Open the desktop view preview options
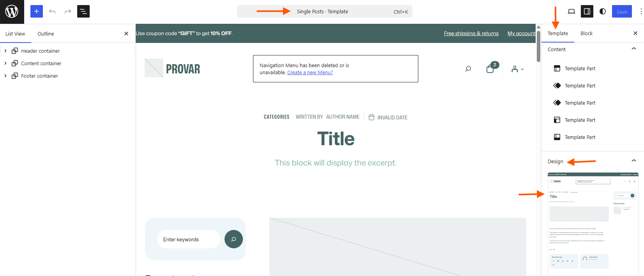The height and width of the screenshot is (276, 644). tap(571, 11)
